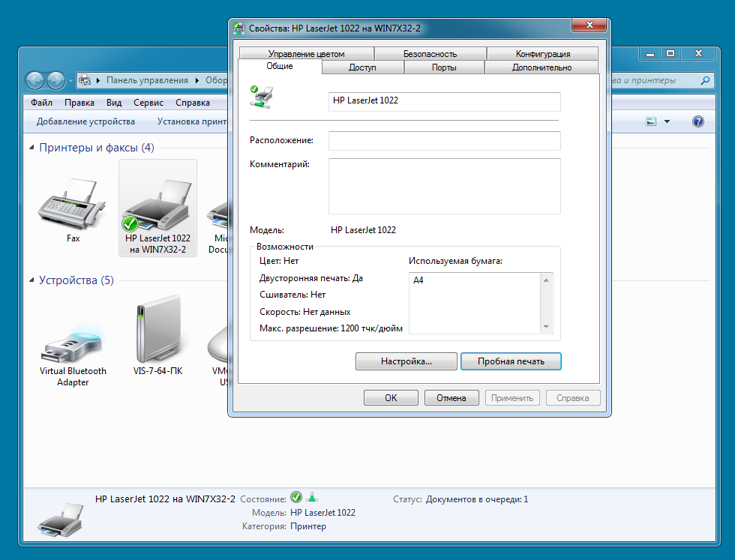Click the Расположение input field

tap(444, 141)
